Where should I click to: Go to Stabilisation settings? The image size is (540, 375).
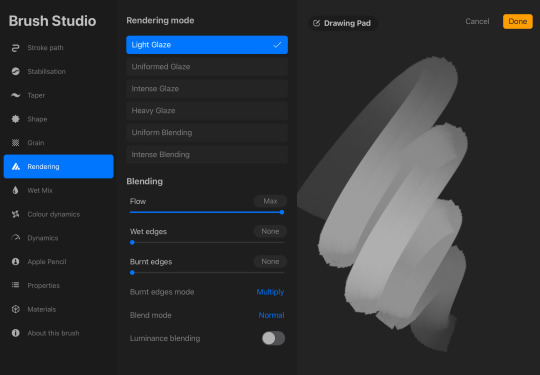(59, 72)
